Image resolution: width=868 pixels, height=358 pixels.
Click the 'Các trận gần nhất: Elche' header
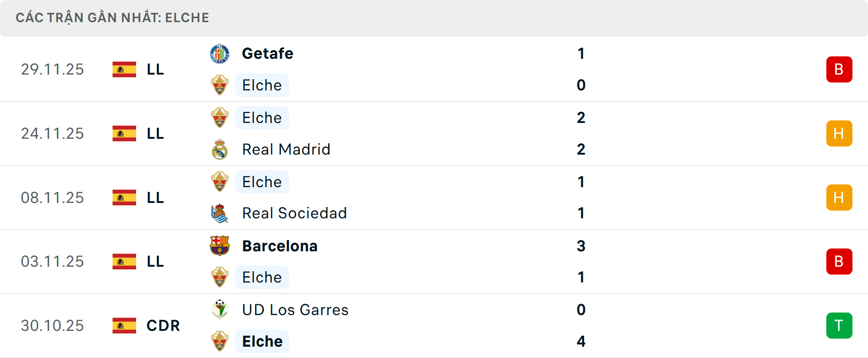[x=113, y=18]
